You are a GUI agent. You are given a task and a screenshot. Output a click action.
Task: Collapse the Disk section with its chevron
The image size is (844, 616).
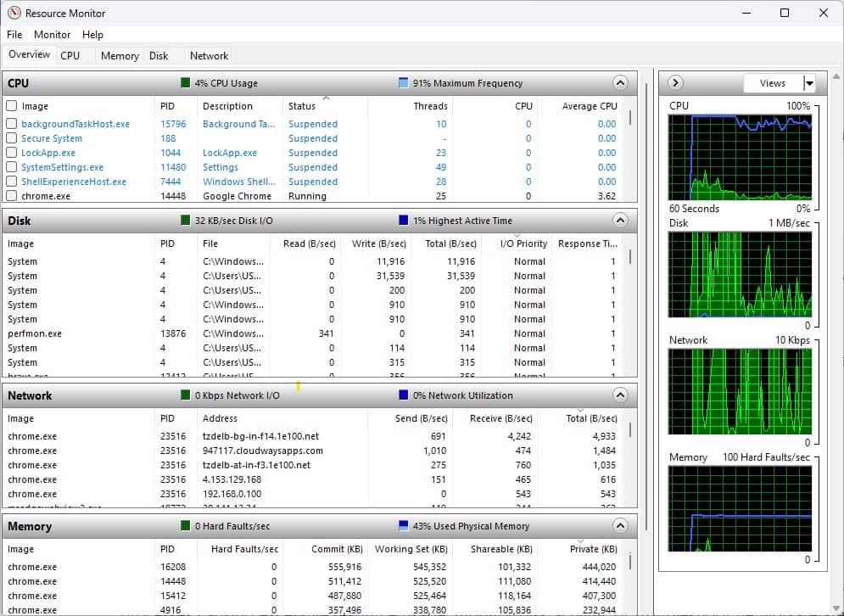coord(620,221)
